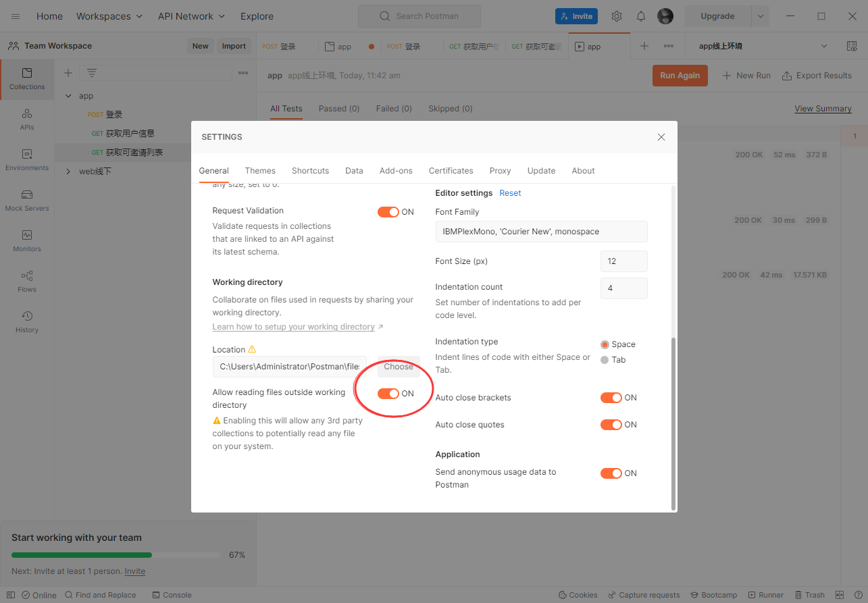The image size is (868, 603).
Task: Show notifications via the bell icon
Action: (641, 16)
